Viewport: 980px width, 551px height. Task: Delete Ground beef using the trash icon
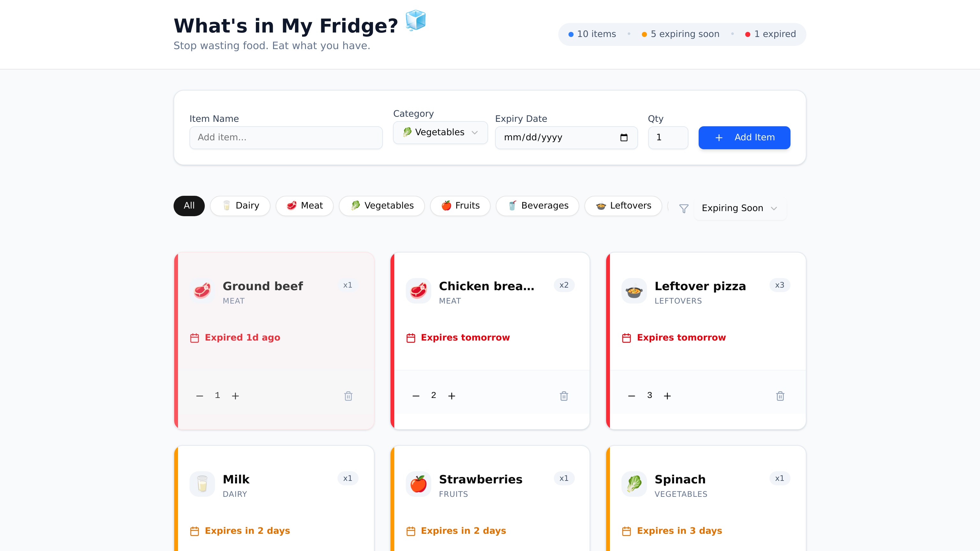click(x=348, y=395)
